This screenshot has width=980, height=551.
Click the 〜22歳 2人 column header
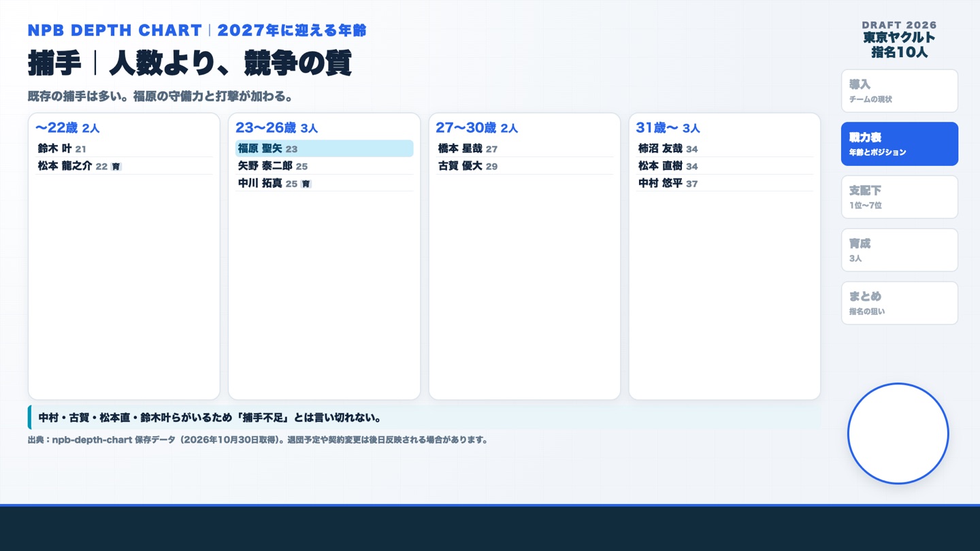[x=68, y=128]
